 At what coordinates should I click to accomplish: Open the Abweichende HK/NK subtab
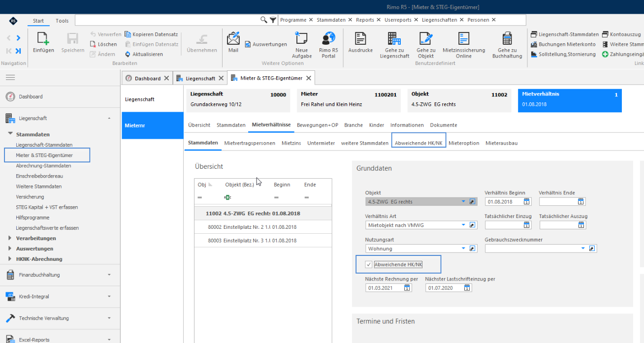pyautogui.click(x=419, y=143)
